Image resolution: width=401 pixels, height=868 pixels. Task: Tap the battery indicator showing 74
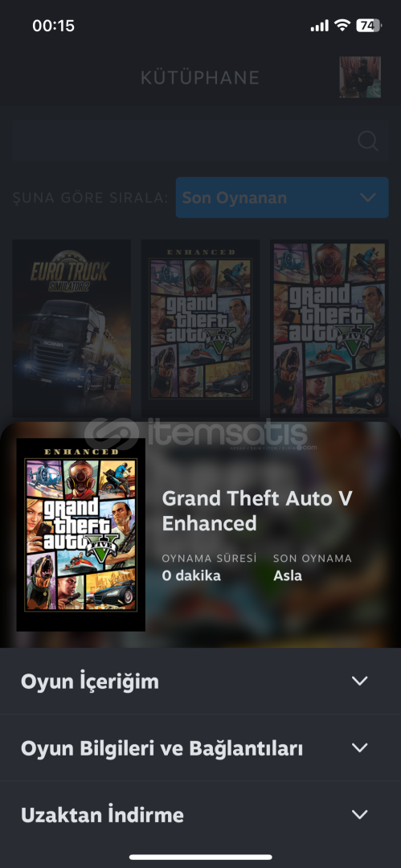pos(369,26)
